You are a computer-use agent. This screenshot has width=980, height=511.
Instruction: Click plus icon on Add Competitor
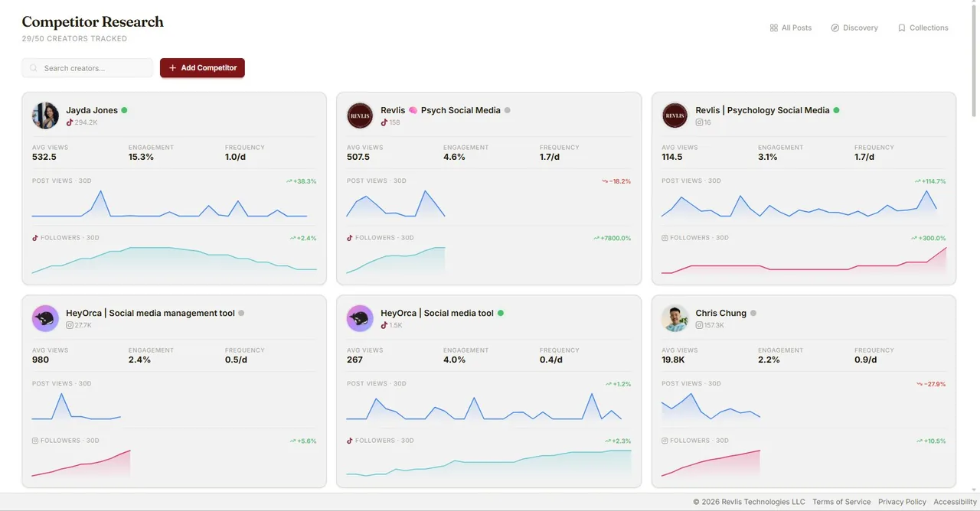172,68
